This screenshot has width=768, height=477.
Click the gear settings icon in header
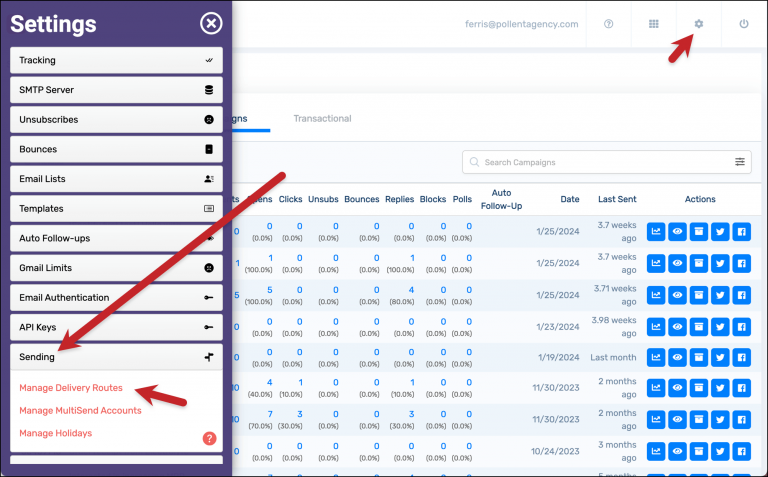pos(699,24)
